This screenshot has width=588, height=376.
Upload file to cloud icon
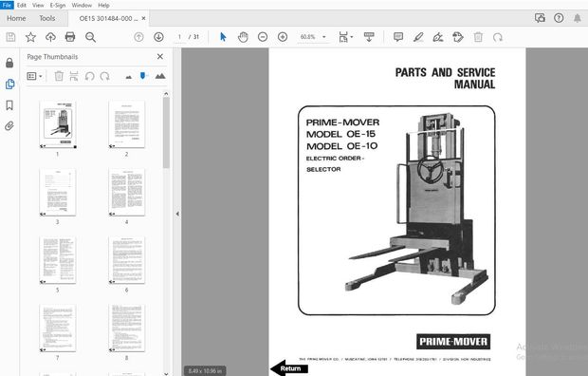tap(50, 37)
